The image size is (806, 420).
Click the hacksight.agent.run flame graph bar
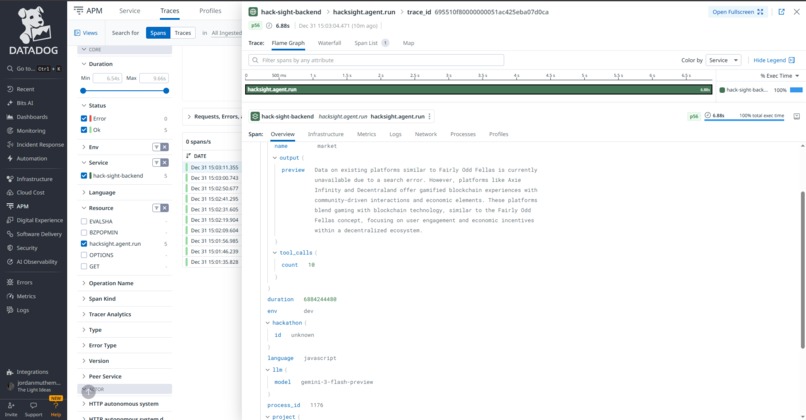coord(479,89)
